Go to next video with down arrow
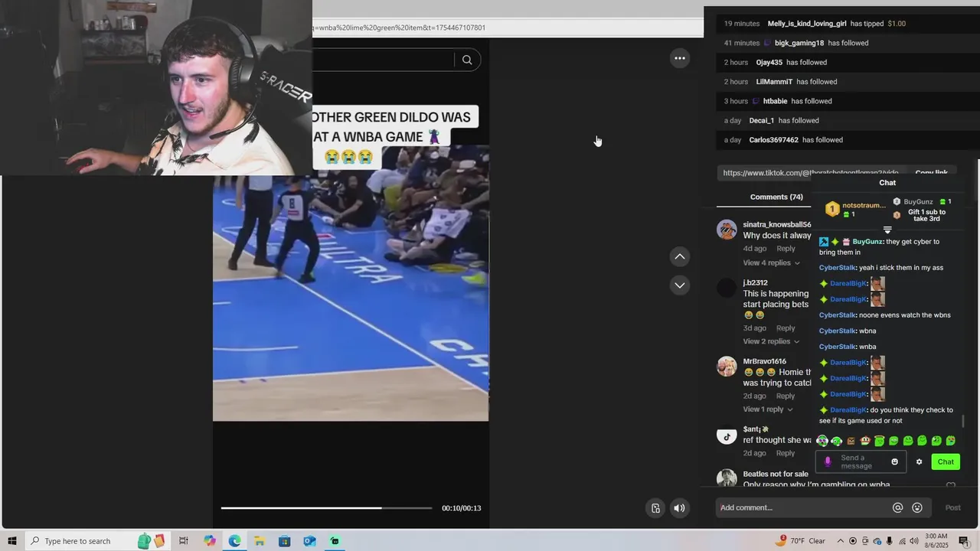Viewport: 980px width, 551px height. click(680, 285)
